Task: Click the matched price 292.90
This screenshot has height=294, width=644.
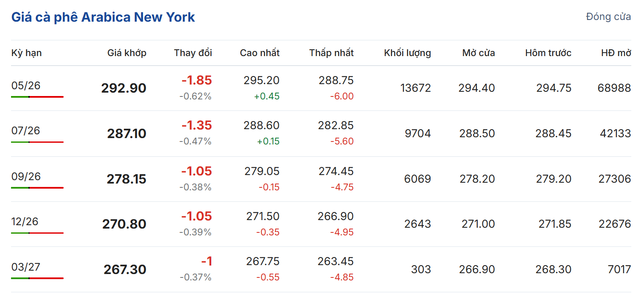Action: [x=123, y=88]
